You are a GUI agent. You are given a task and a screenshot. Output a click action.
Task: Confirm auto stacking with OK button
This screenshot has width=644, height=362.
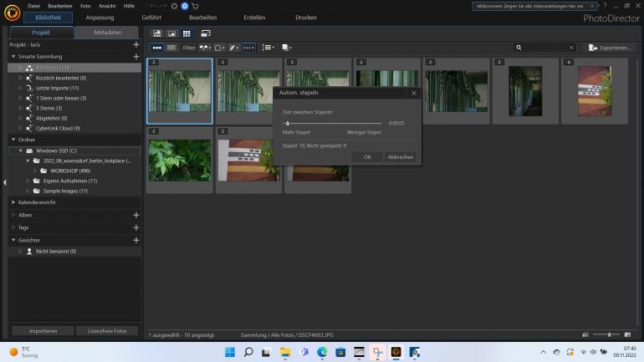click(366, 157)
